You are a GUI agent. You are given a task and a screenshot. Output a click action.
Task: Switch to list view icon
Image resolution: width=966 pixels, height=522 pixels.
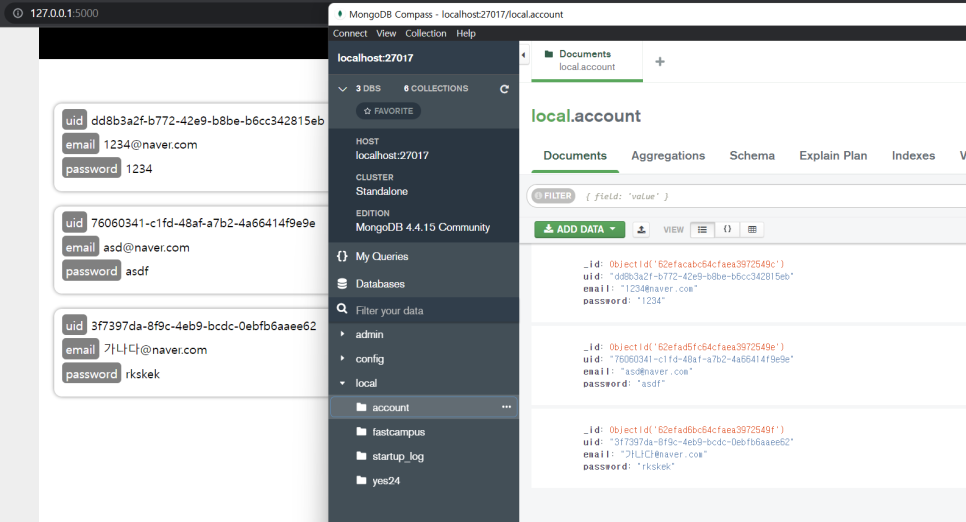[702, 229]
